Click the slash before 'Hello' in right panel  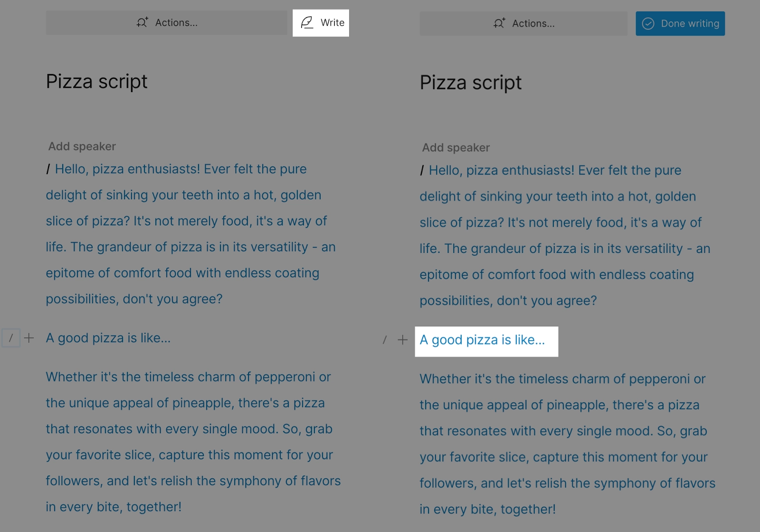point(422,170)
